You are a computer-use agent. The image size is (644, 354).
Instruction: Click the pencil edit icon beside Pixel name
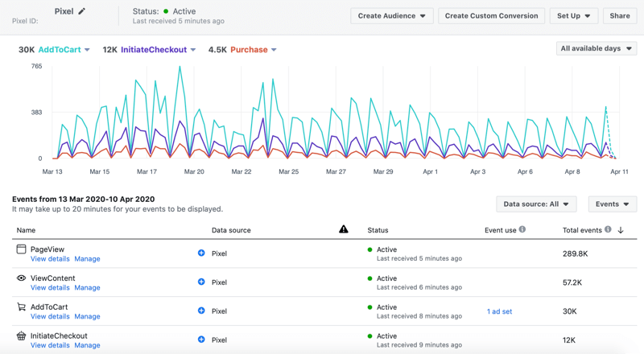[82, 11]
